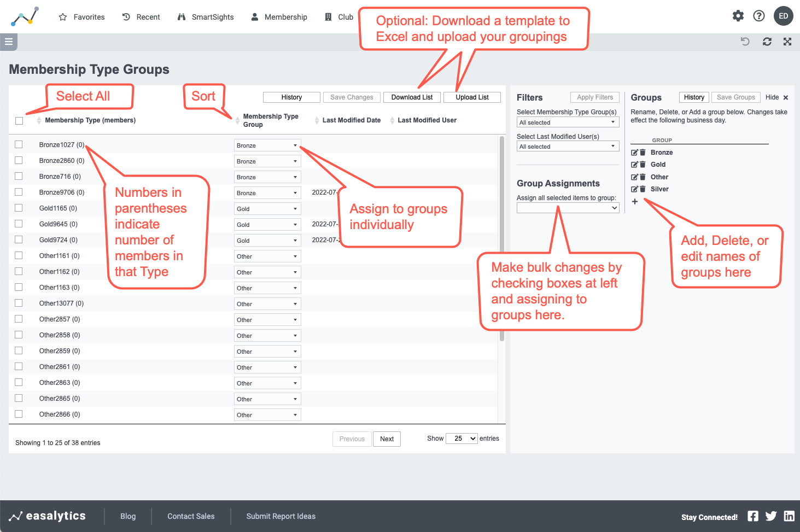Open the Select Membership Type Group(s) filter dropdown

pyautogui.click(x=567, y=121)
